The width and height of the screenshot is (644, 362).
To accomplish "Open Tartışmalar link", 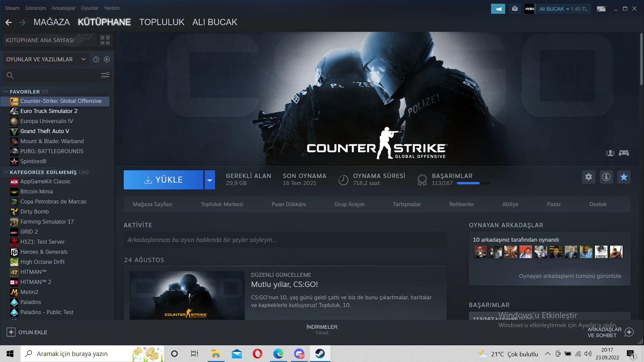I will pyautogui.click(x=407, y=204).
